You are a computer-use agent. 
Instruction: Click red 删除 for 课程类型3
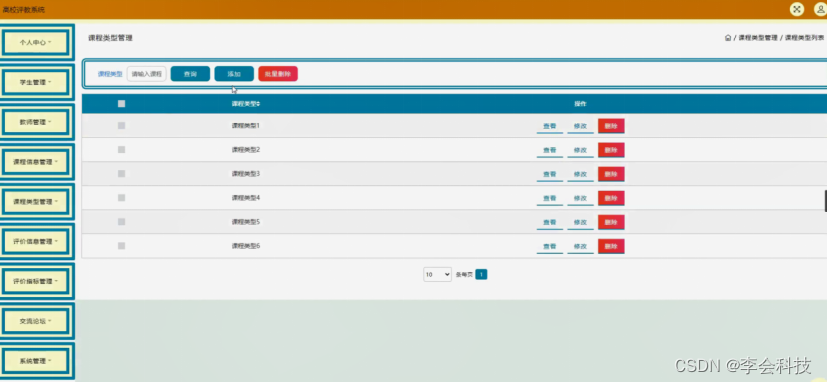(x=611, y=174)
